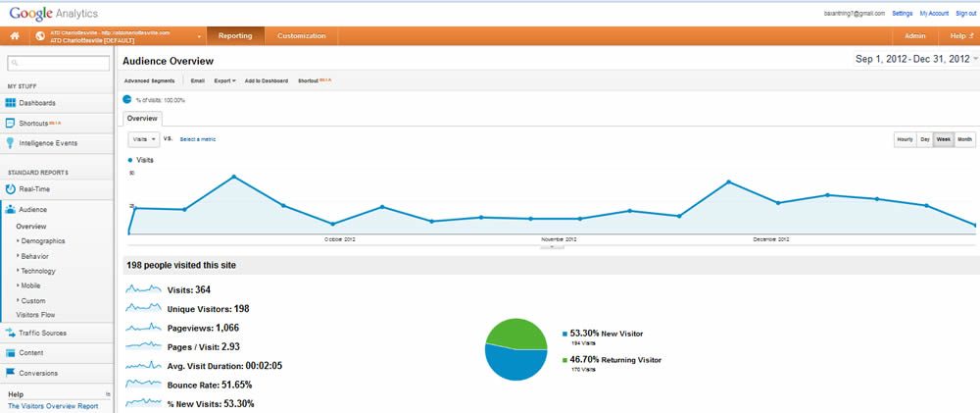
Task: Open the Visits metric dropdown
Action: coord(144,139)
